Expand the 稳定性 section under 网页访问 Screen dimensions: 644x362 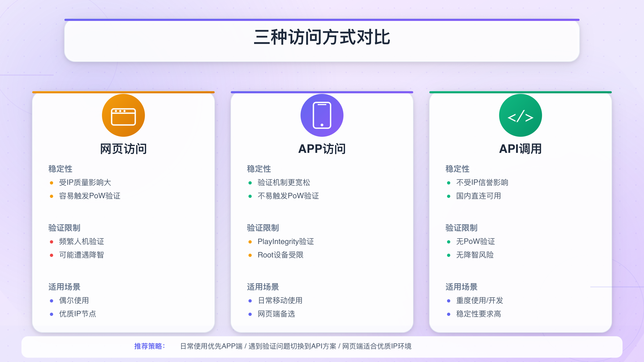click(x=60, y=169)
